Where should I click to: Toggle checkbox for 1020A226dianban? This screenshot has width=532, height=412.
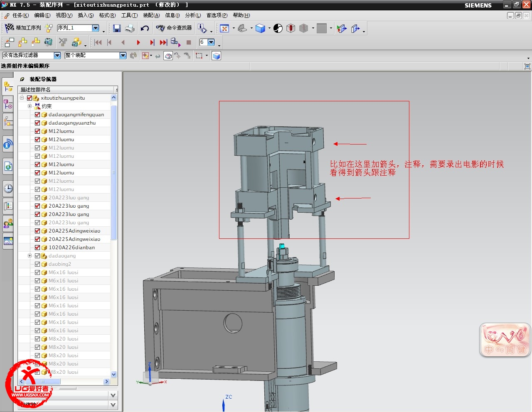click(x=37, y=248)
